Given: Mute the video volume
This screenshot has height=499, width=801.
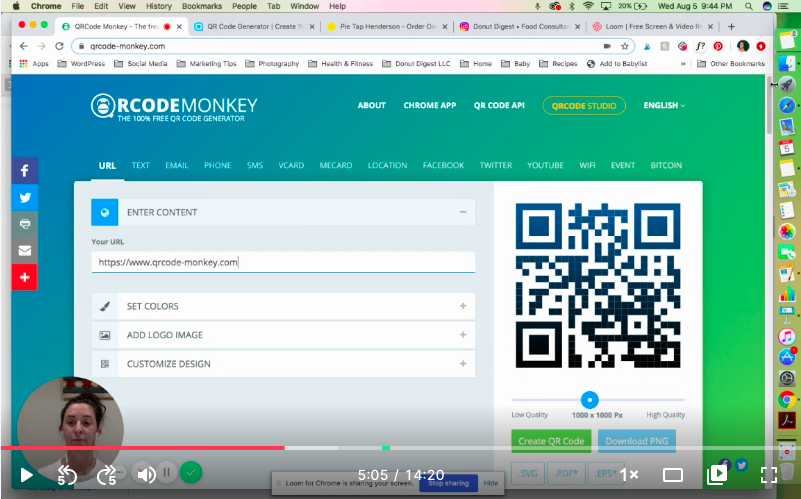Looking at the screenshot, I should click(x=146, y=475).
